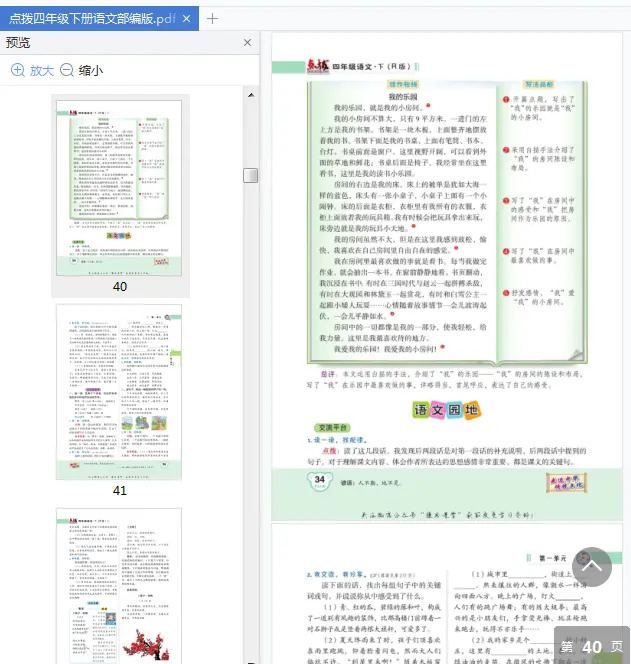Click the 缩小 zoom out magnifier icon
The width and height of the screenshot is (631, 664).
(x=66, y=70)
